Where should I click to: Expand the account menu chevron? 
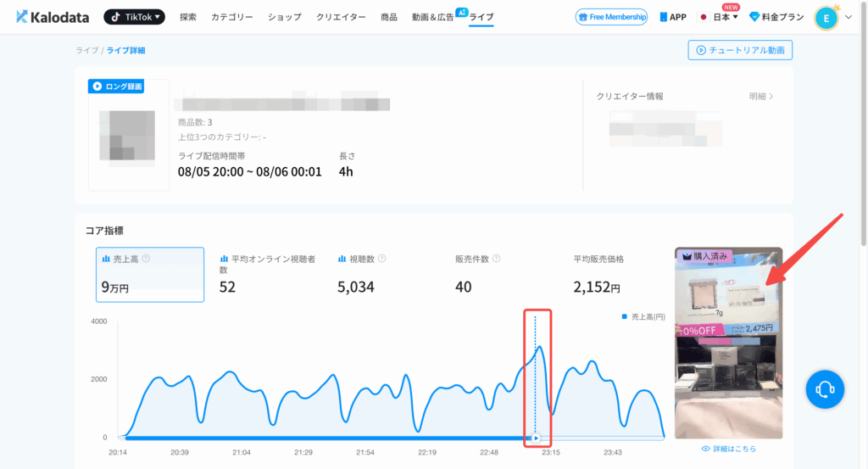849,17
